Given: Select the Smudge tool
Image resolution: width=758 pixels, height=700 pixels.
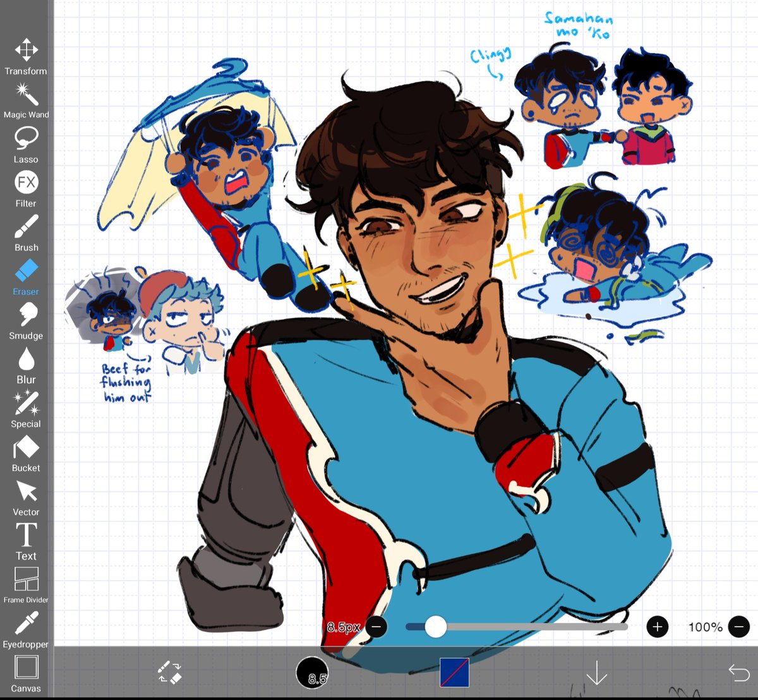Looking at the screenshot, I should pos(26,322).
